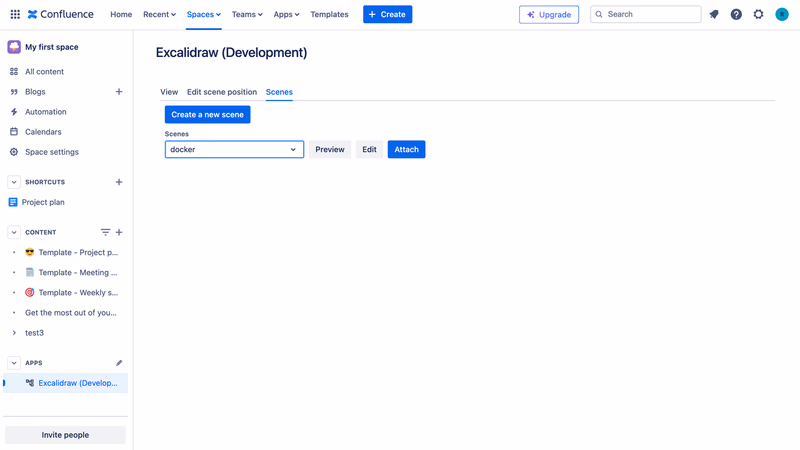
Task: Click the Confluence logo
Action: [x=61, y=14]
